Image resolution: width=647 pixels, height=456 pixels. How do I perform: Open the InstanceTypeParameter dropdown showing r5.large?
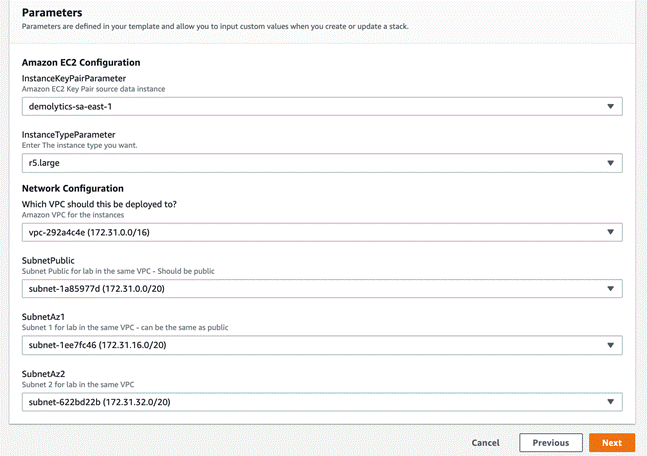322,163
